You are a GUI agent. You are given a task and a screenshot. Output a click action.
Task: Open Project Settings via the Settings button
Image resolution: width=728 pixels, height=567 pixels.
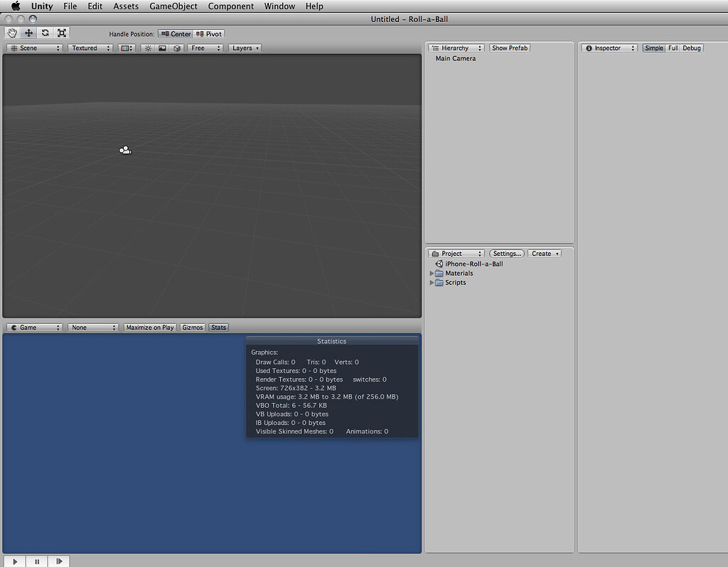click(506, 253)
